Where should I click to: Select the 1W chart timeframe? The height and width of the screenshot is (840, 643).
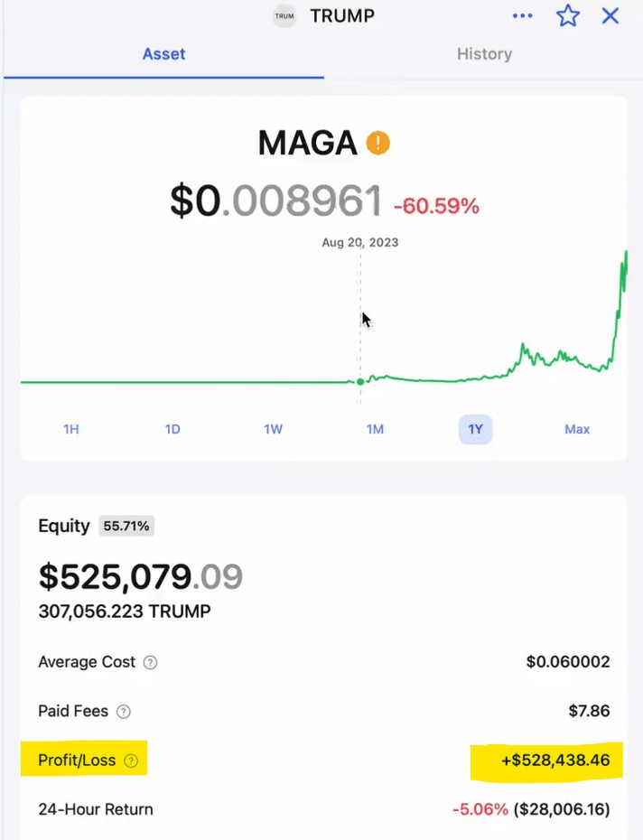(274, 429)
